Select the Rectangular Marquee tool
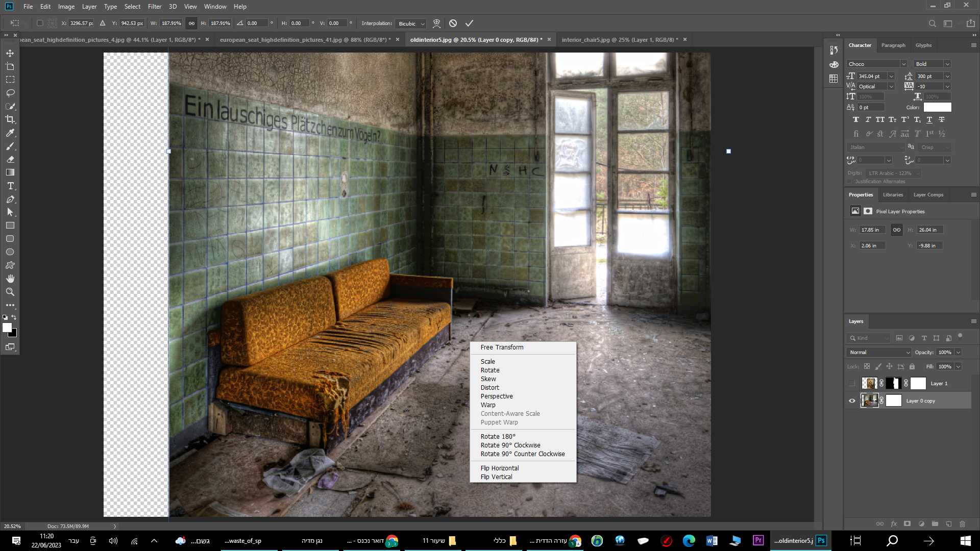Image resolution: width=980 pixels, height=551 pixels. 10,80
